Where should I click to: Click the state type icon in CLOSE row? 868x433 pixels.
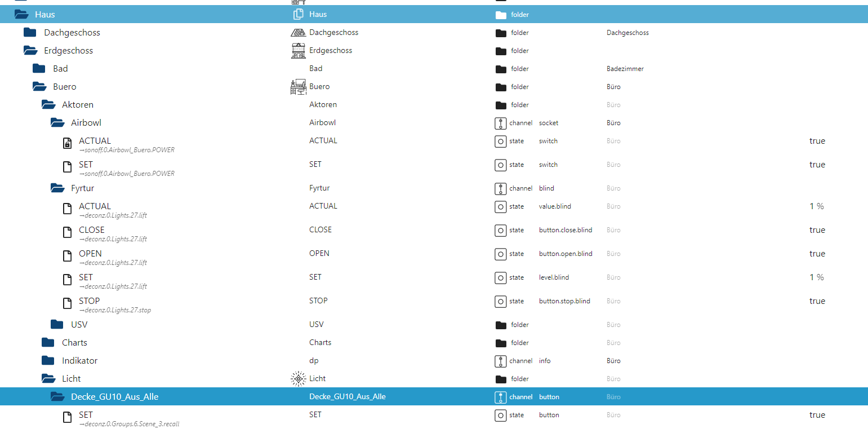500,230
